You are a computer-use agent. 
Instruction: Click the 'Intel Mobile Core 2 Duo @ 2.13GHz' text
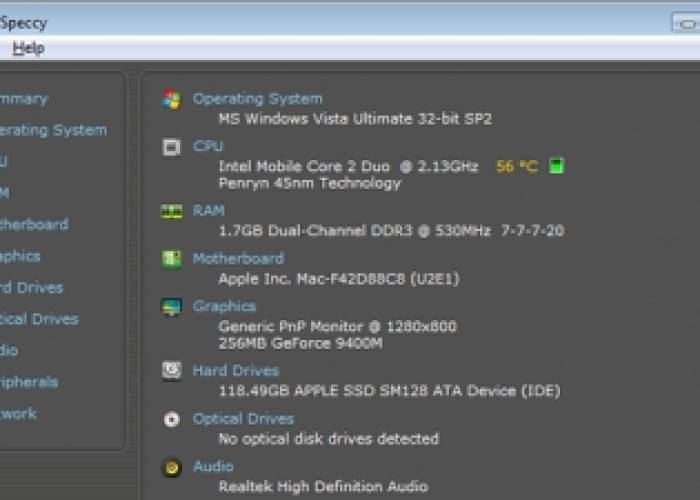coord(348,167)
